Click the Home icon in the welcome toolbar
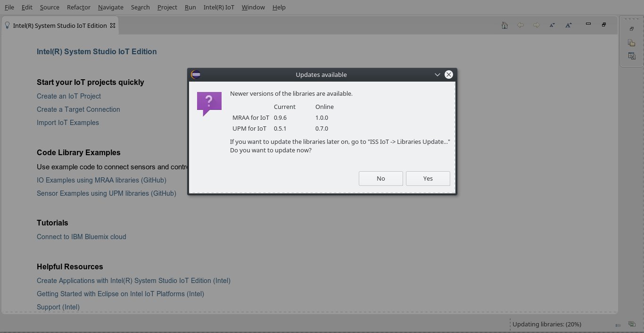Image resolution: width=644 pixels, height=333 pixels. 504,25
